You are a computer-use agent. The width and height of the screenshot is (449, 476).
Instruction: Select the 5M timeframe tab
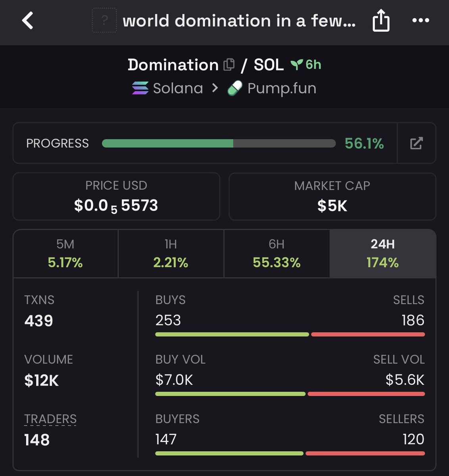pos(65,253)
